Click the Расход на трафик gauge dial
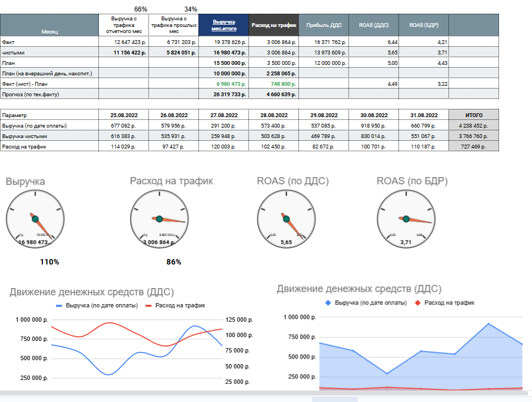The height and width of the screenshot is (402, 532). tap(159, 219)
